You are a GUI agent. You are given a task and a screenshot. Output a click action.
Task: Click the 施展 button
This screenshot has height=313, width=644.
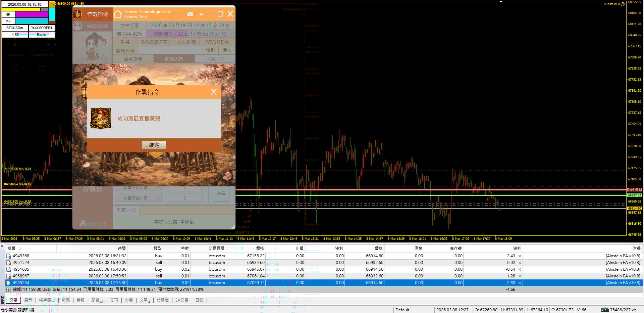pyautogui.click(x=221, y=193)
